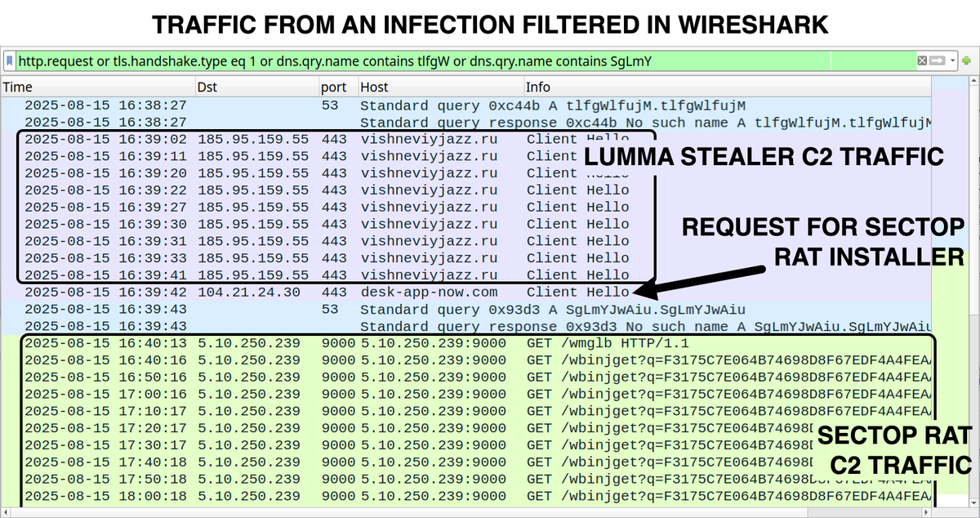Sort packets by the port column
This screenshot has height=518, width=980.
(x=338, y=87)
